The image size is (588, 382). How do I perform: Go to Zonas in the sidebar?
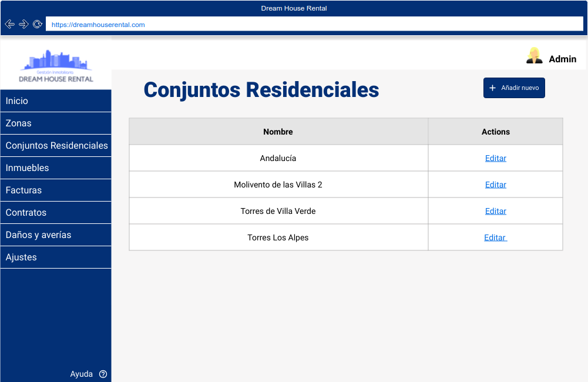[56, 123]
